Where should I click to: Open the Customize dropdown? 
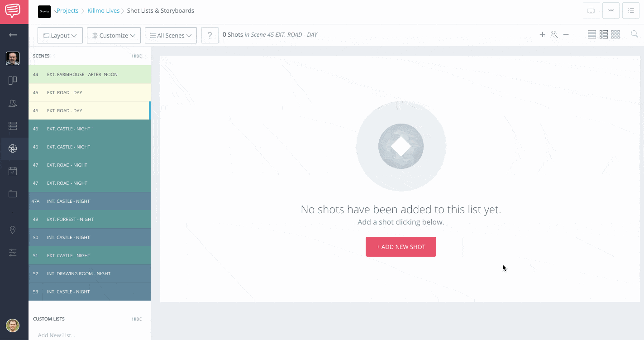pyautogui.click(x=113, y=35)
